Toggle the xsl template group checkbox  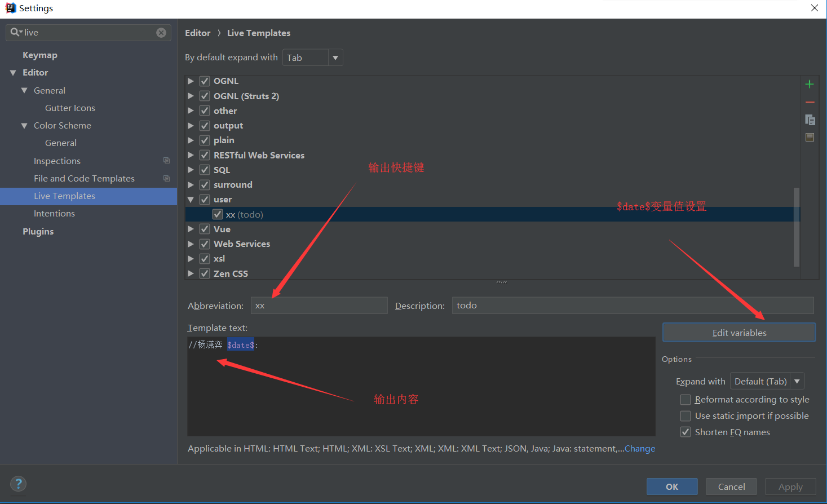pos(205,259)
